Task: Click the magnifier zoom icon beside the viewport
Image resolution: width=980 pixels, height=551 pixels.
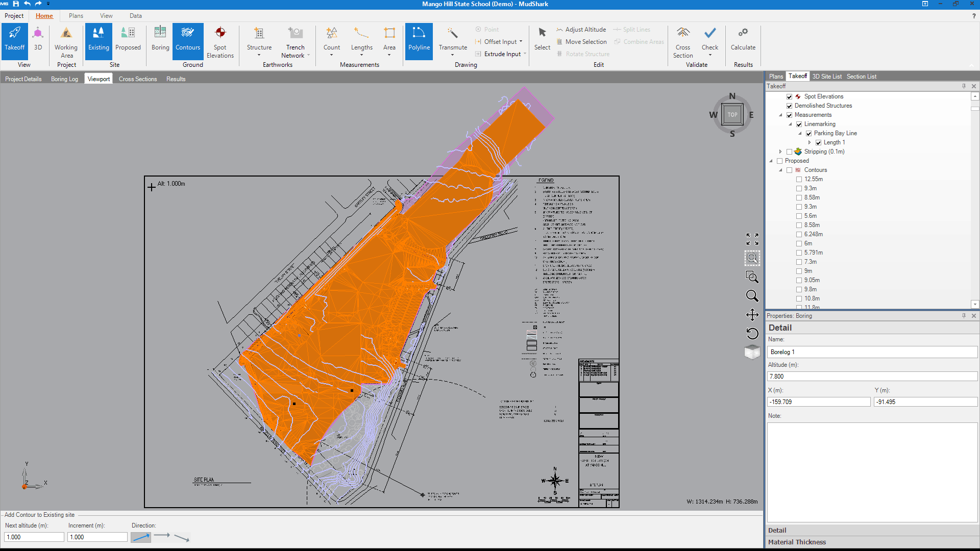Action: coord(752,295)
